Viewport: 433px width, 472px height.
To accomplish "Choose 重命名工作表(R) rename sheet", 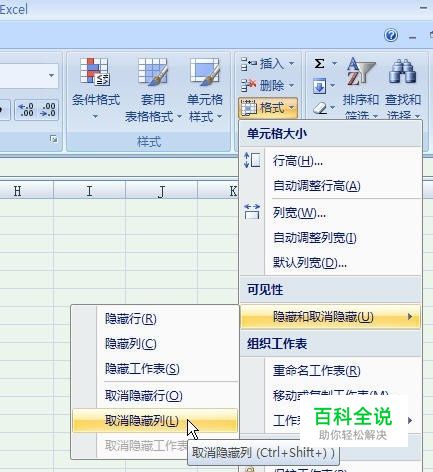I will (331, 370).
